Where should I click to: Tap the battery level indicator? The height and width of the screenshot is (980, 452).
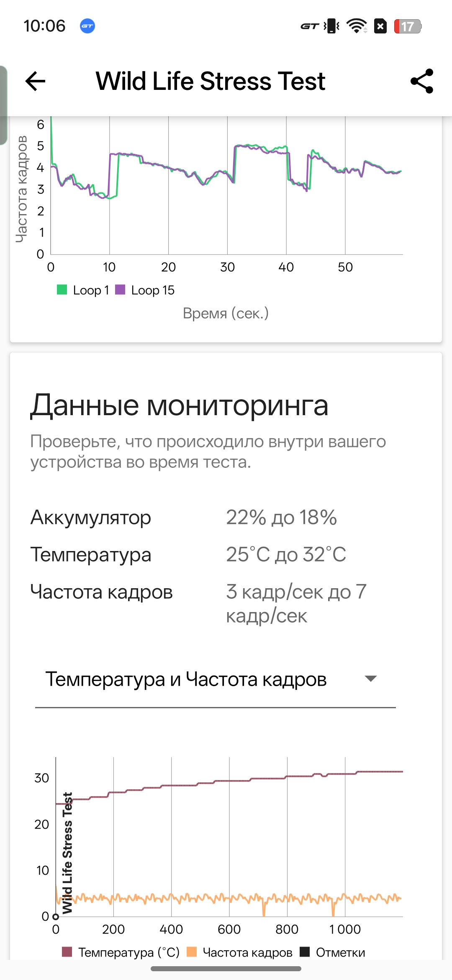coord(407,26)
